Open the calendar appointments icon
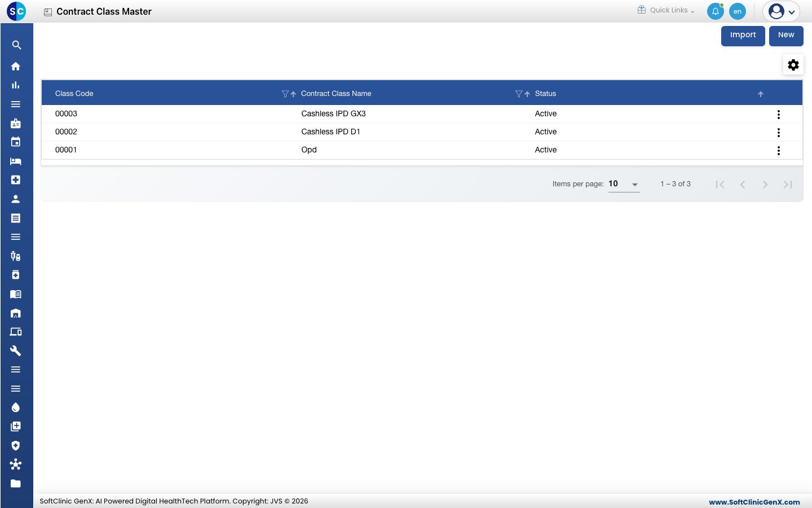 coord(16,142)
